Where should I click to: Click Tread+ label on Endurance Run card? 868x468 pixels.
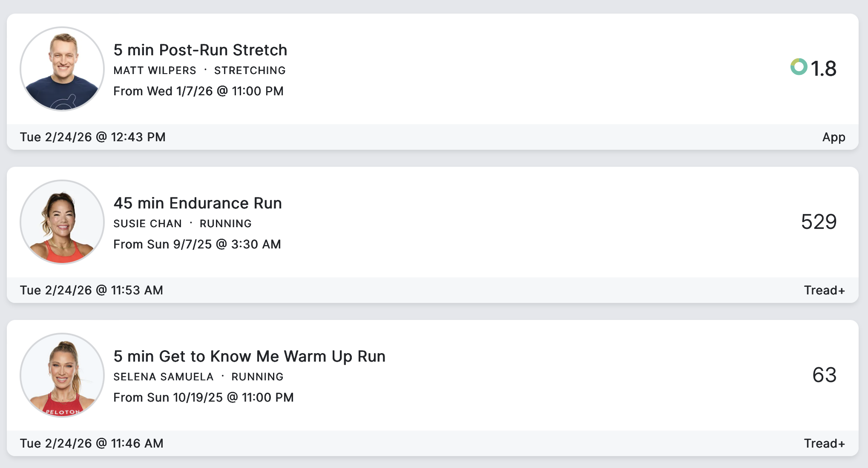coord(824,290)
